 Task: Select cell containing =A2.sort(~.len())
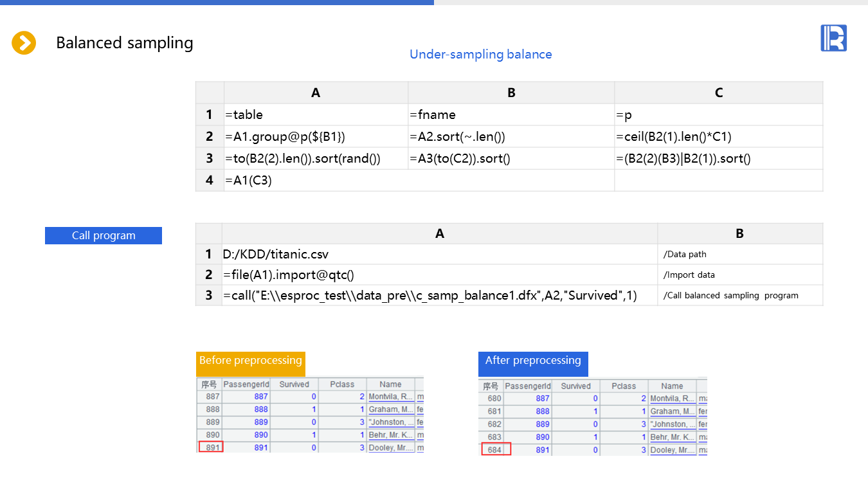pos(511,136)
